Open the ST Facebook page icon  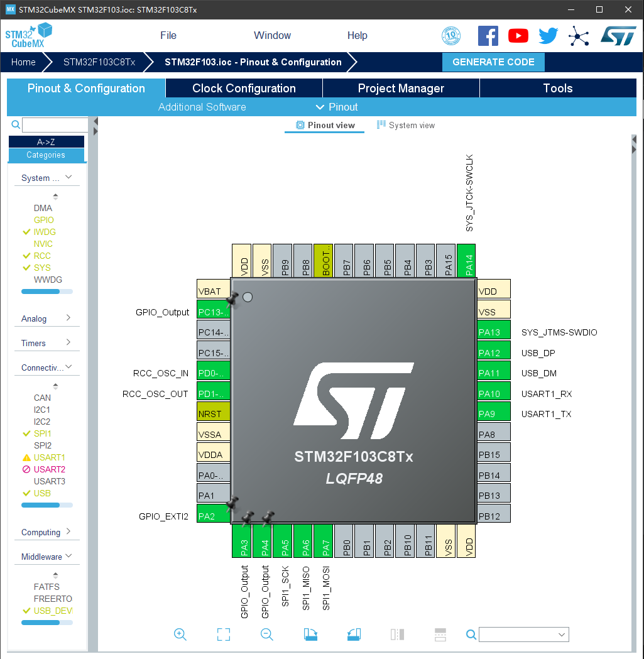coord(488,36)
